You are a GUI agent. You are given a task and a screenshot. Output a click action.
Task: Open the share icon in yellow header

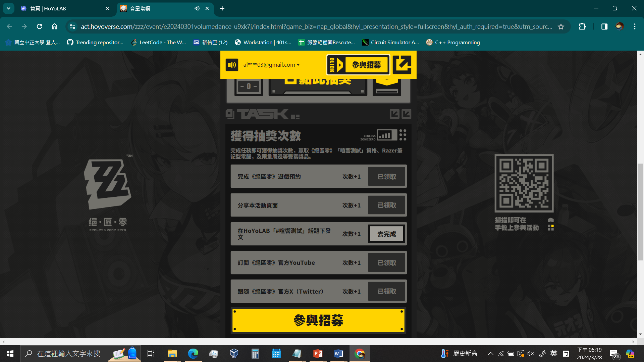coord(402,65)
